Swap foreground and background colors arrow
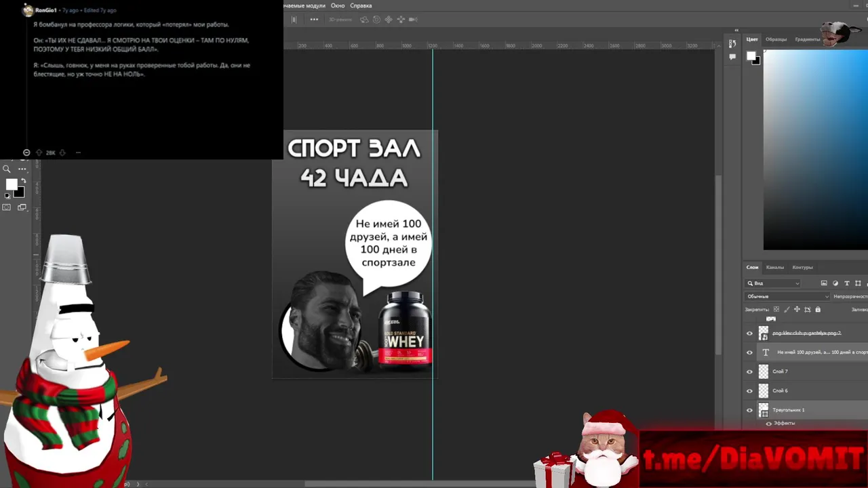This screenshot has width=868, height=488. click(24, 180)
